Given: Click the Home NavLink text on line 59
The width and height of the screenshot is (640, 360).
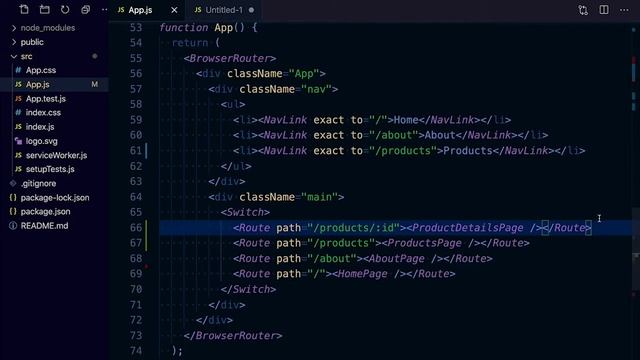Looking at the screenshot, I should tap(406, 120).
